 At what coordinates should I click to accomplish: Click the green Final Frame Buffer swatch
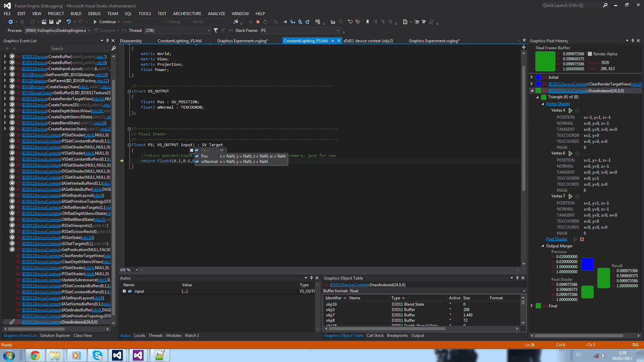545,61
